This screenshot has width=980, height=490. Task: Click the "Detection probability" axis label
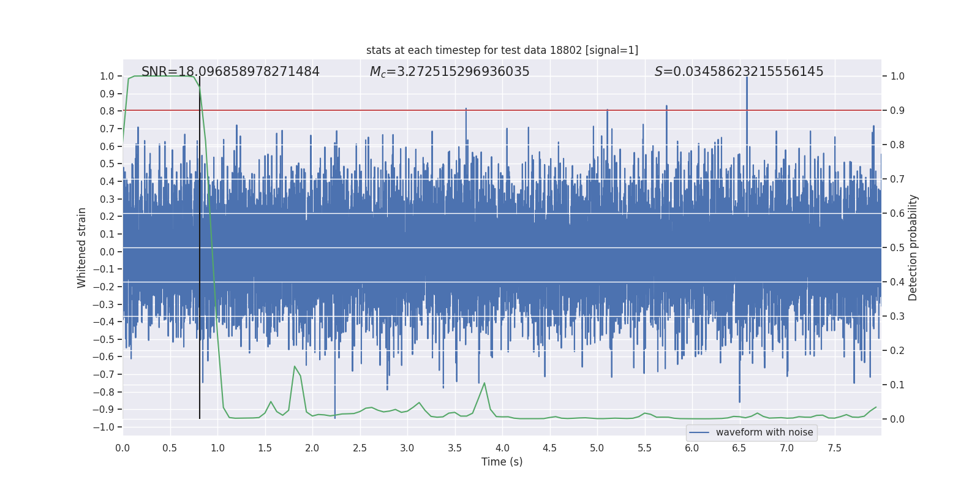pyautogui.click(x=913, y=247)
